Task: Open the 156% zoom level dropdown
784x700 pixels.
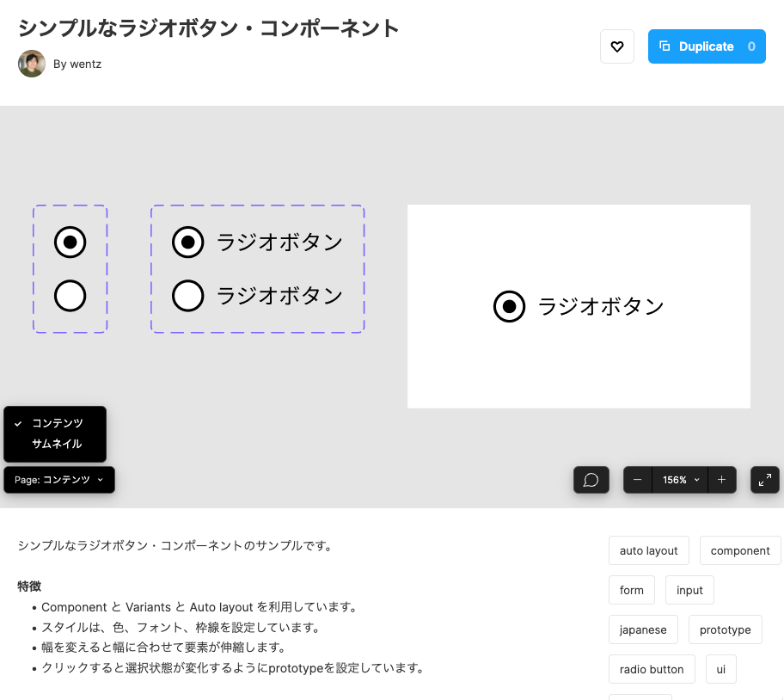Action: coord(681,480)
